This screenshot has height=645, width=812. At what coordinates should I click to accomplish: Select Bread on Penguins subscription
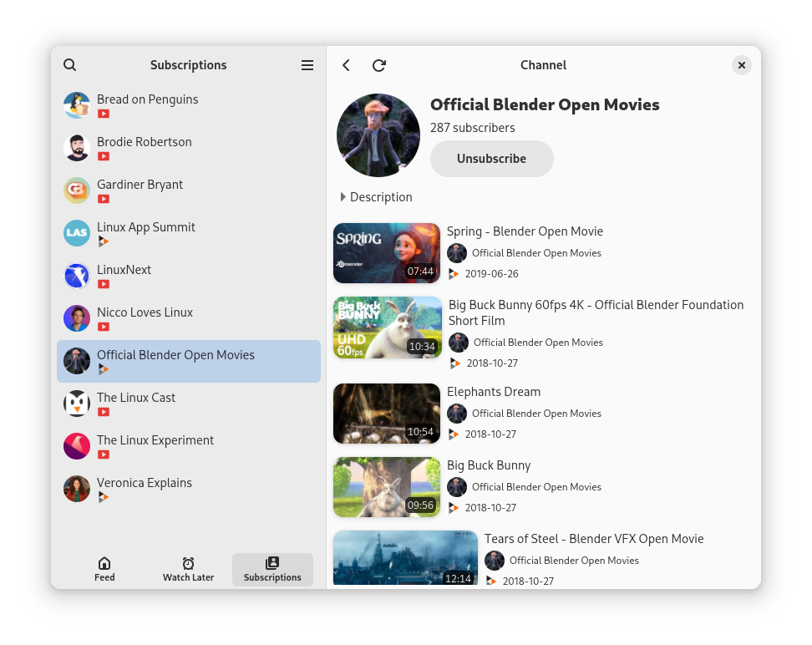pyautogui.click(x=189, y=105)
